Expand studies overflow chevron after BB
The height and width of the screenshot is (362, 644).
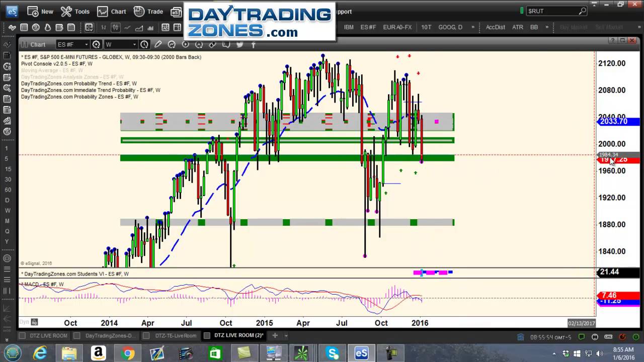pos(547,27)
